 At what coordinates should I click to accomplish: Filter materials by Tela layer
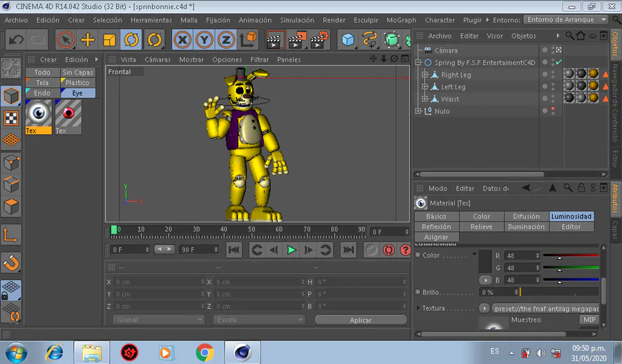pos(42,82)
